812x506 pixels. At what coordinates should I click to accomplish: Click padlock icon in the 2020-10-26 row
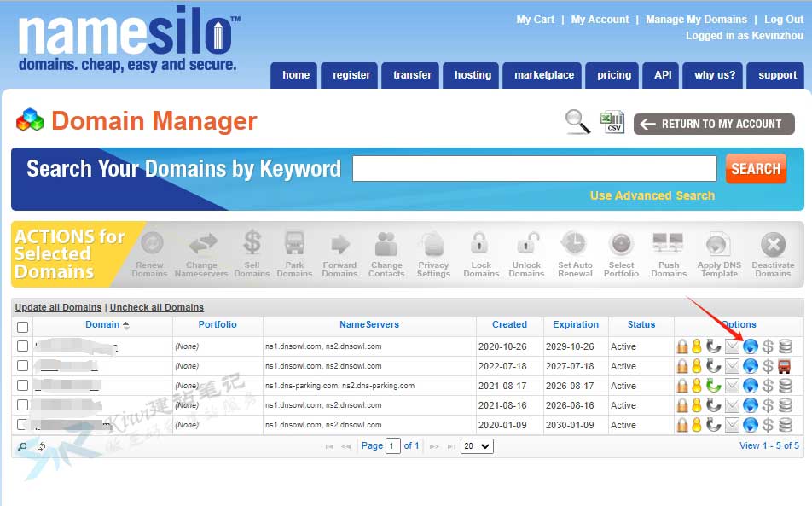682,346
